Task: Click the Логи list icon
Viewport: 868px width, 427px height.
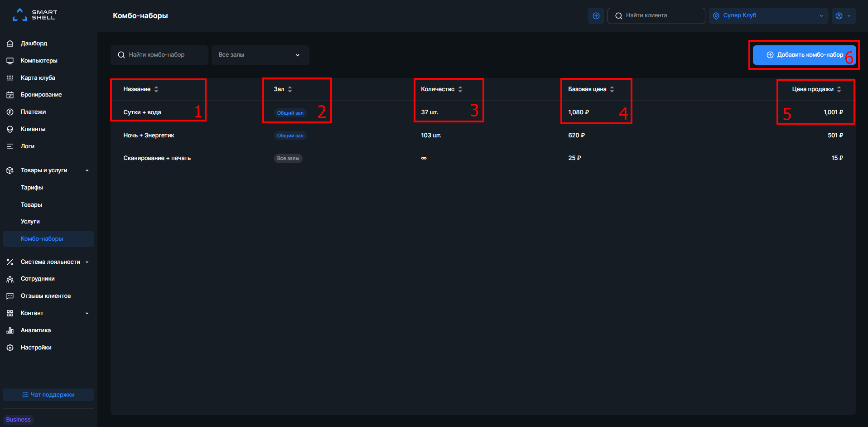Action: click(10, 146)
